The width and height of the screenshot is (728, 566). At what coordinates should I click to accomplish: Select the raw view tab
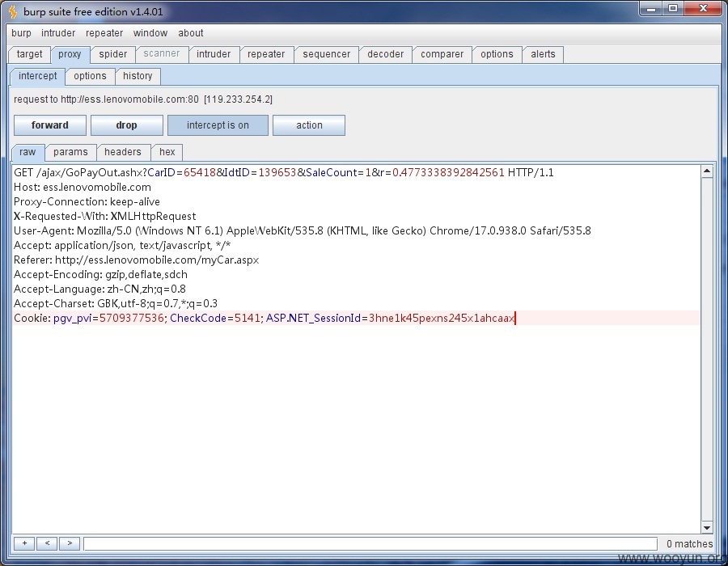pos(28,152)
